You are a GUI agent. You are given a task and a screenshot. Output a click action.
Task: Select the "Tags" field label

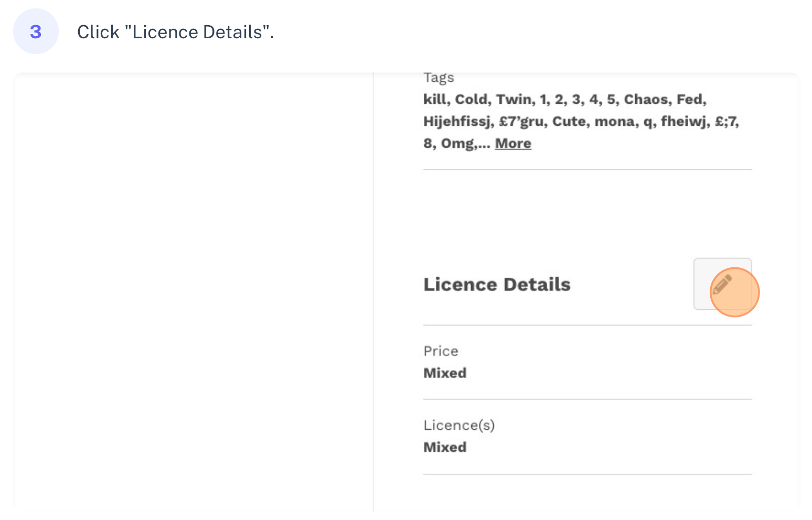click(439, 78)
